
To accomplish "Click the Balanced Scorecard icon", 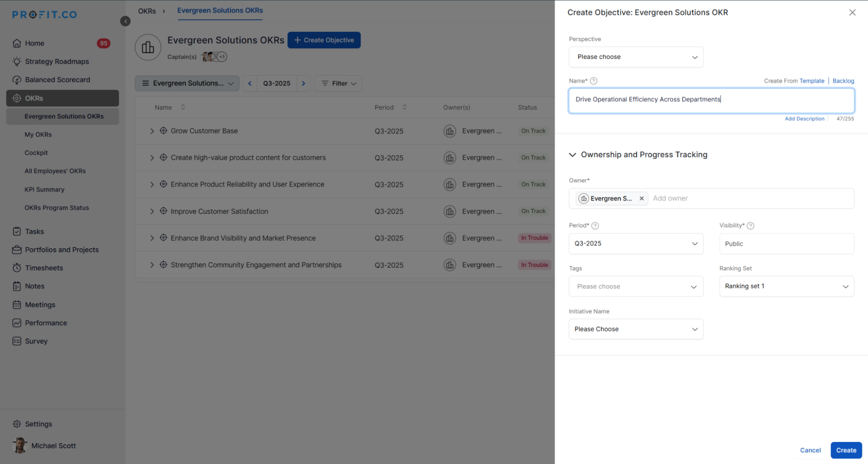I will pyautogui.click(x=17, y=80).
